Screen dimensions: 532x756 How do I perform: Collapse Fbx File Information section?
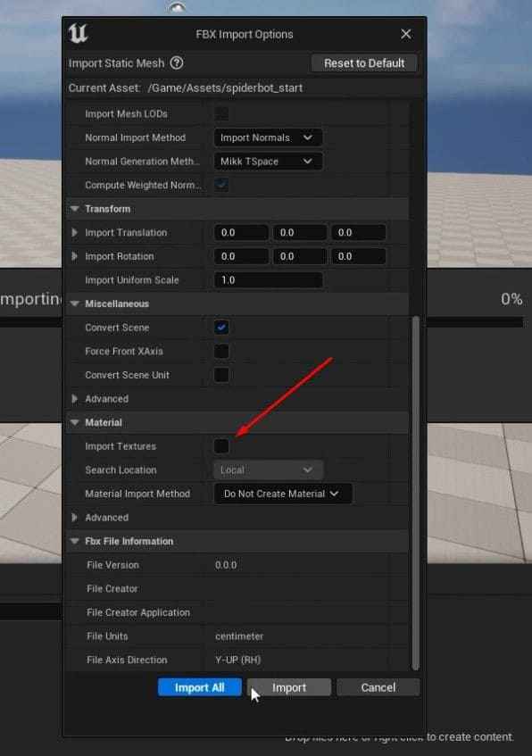(x=75, y=541)
